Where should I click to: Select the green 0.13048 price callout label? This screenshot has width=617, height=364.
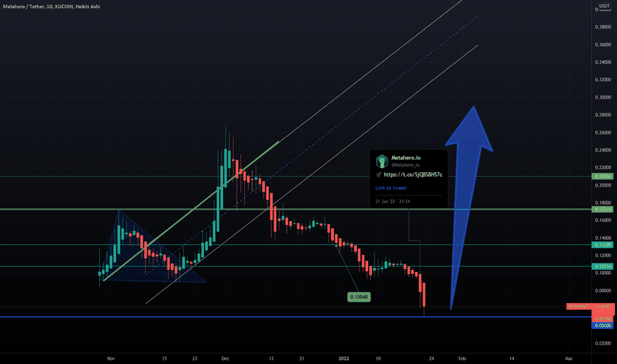[x=359, y=297]
